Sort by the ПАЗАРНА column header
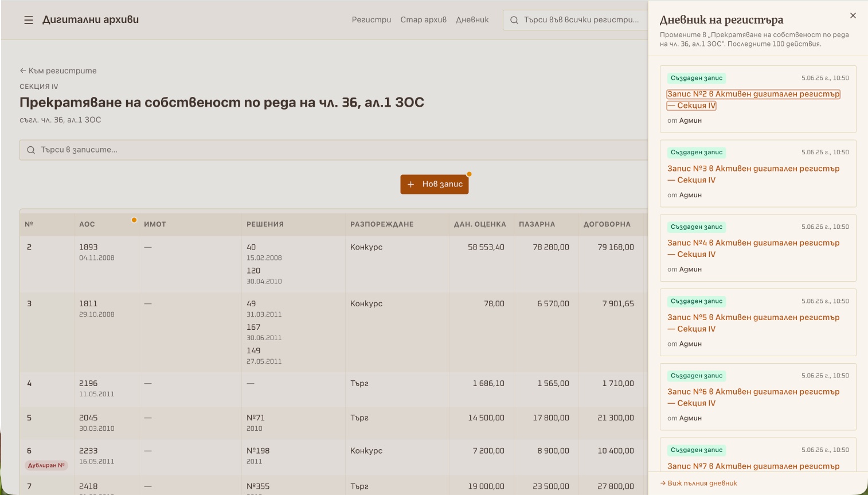Viewport: 868px width, 495px height. click(537, 224)
